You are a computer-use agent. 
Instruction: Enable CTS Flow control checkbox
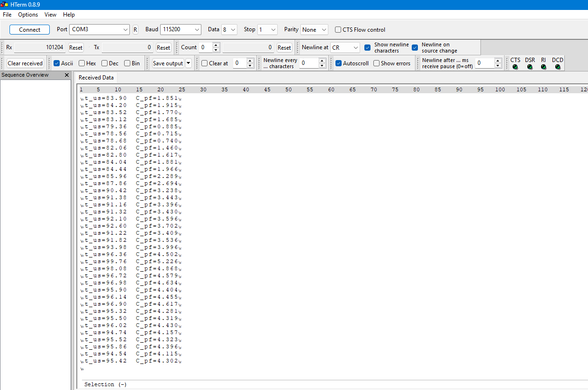[x=338, y=30]
